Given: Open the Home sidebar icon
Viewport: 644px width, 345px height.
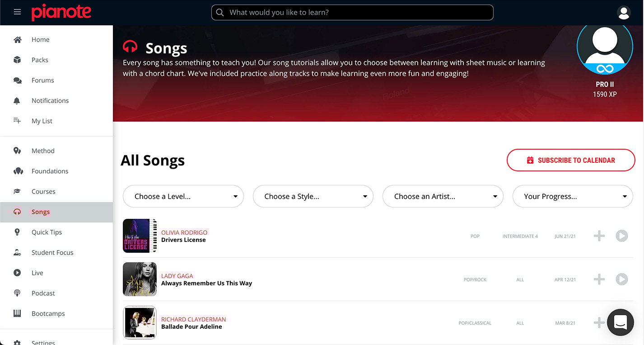Looking at the screenshot, I should pos(17,39).
